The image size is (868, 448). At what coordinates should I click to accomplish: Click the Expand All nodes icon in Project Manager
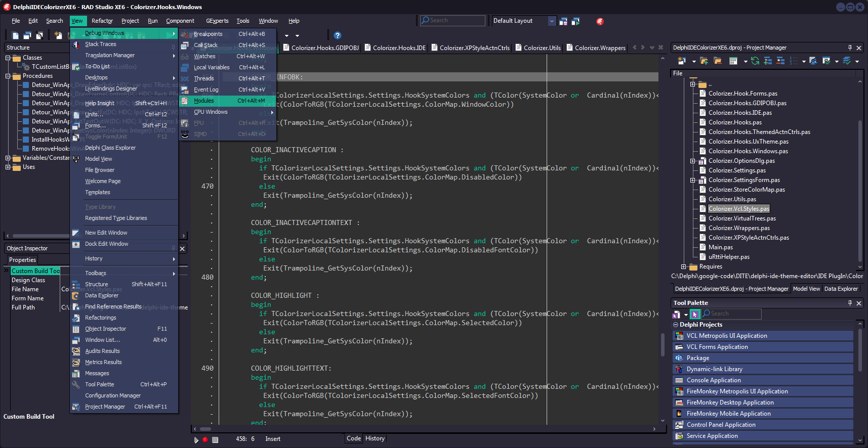coord(768,61)
